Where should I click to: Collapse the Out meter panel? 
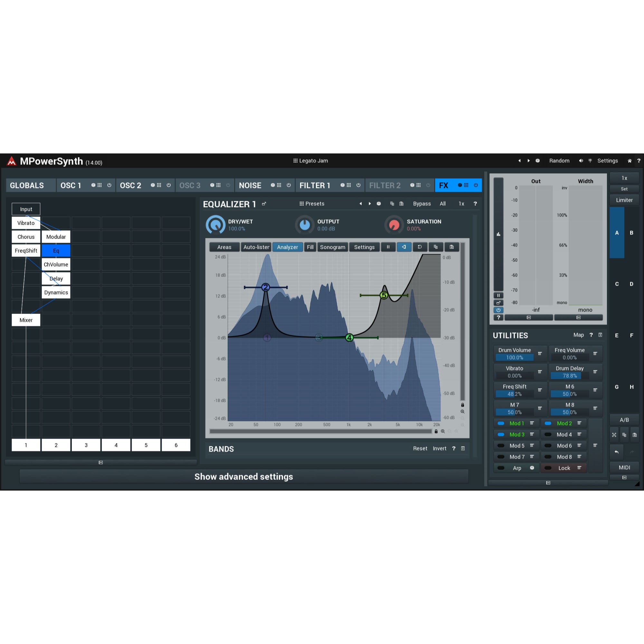529,318
